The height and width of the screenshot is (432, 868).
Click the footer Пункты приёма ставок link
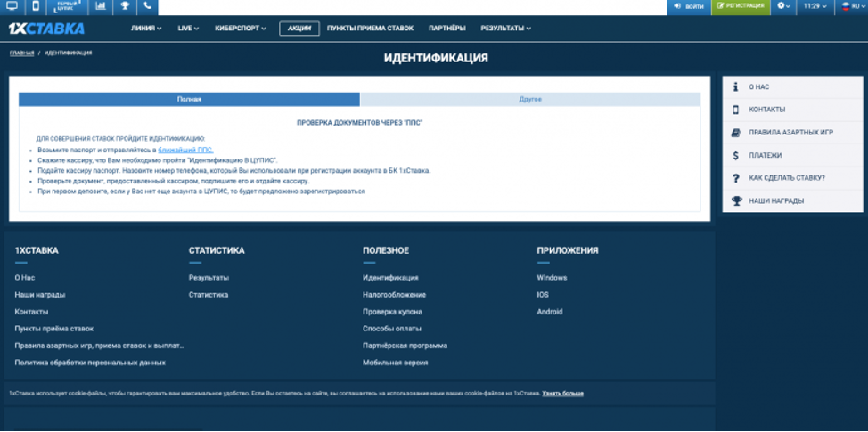pyautogui.click(x=54, y=329)
